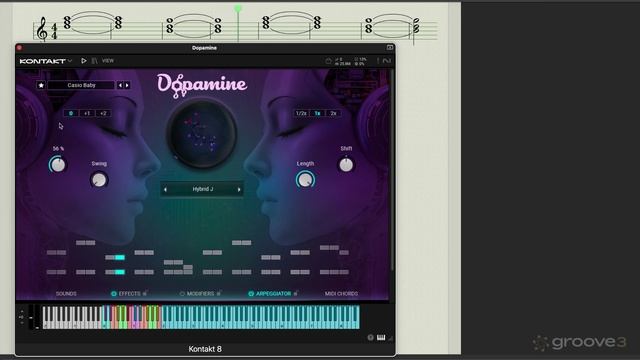Click the first chord in the score
This screenshot has height=360, width=640.
coord(67,22)
